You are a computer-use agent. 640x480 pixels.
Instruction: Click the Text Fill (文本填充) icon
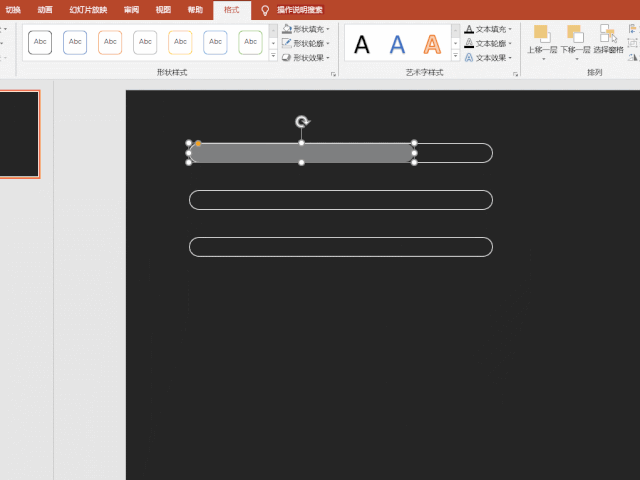[x=469, y=29]
